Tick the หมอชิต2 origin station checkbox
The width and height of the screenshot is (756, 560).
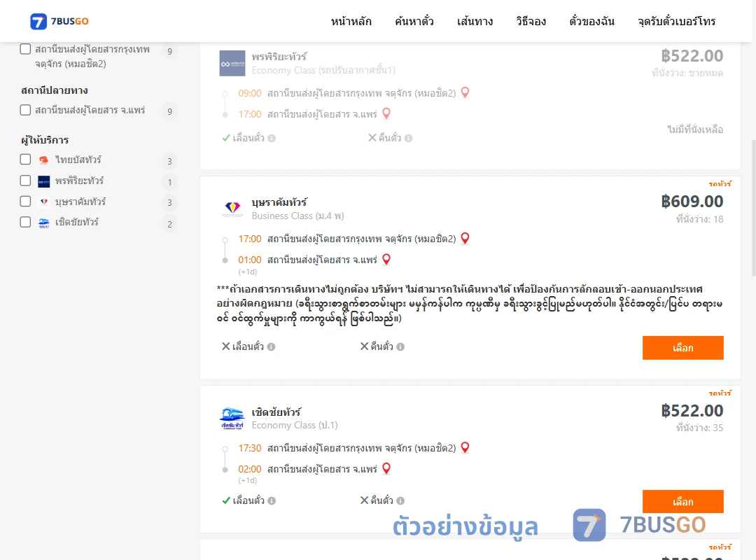coord(26,49)
